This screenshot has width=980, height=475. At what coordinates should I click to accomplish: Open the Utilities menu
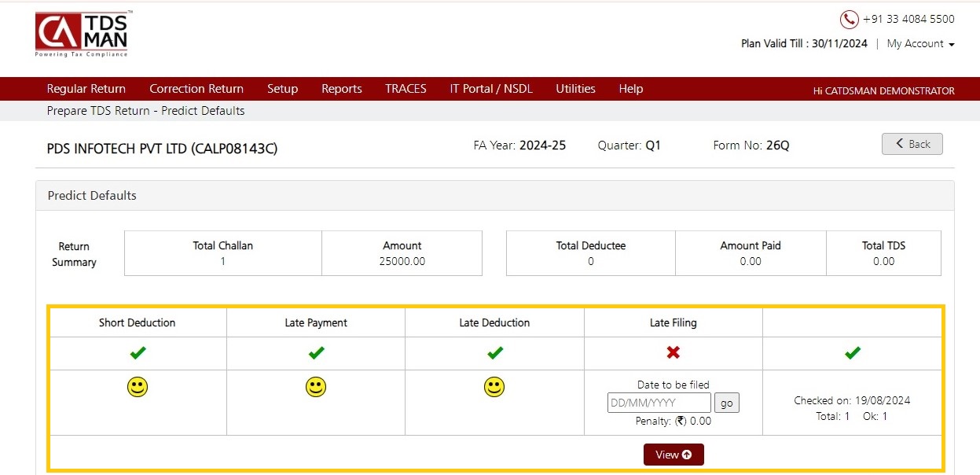575,89
